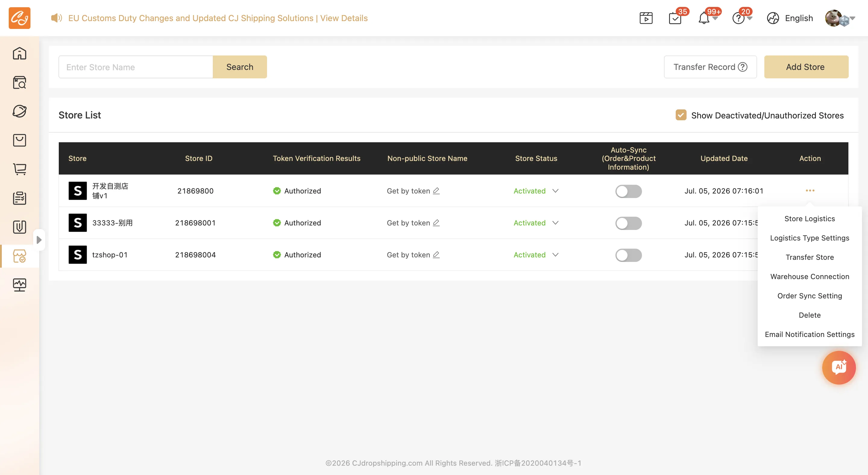This screenshot has width=868, height=475.
Task: Open the user avatar profile menu
Action: click(x=833, y=18)
